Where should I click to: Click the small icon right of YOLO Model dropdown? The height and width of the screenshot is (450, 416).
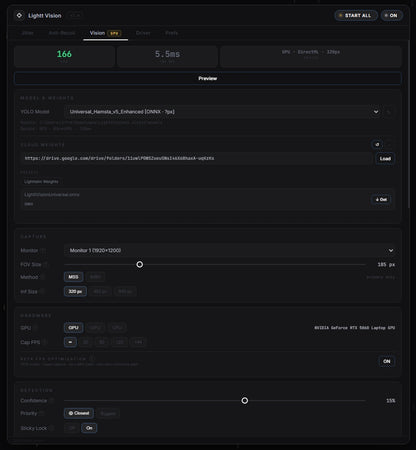click(x=389, y=112)
